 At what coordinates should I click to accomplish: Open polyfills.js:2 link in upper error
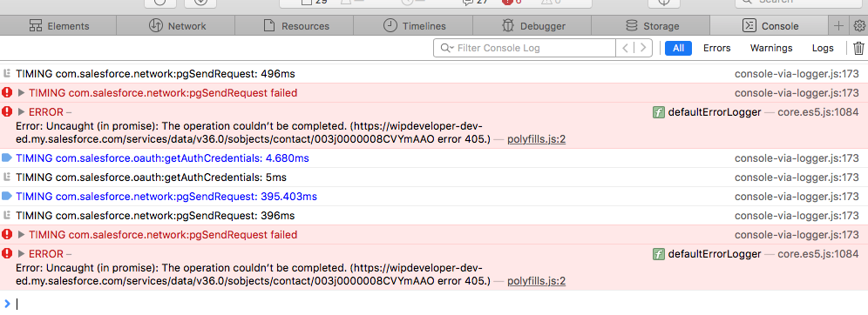tap(537, 139)
